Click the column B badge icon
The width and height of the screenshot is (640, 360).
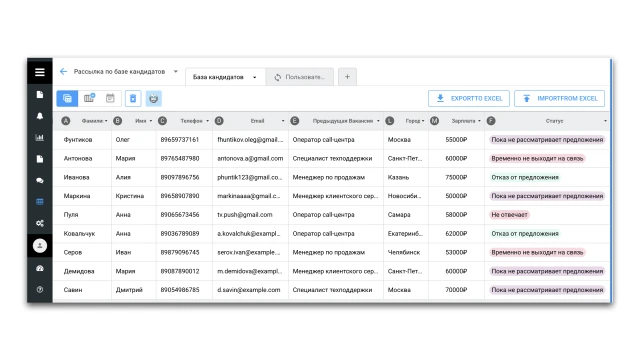coord(118,121)
